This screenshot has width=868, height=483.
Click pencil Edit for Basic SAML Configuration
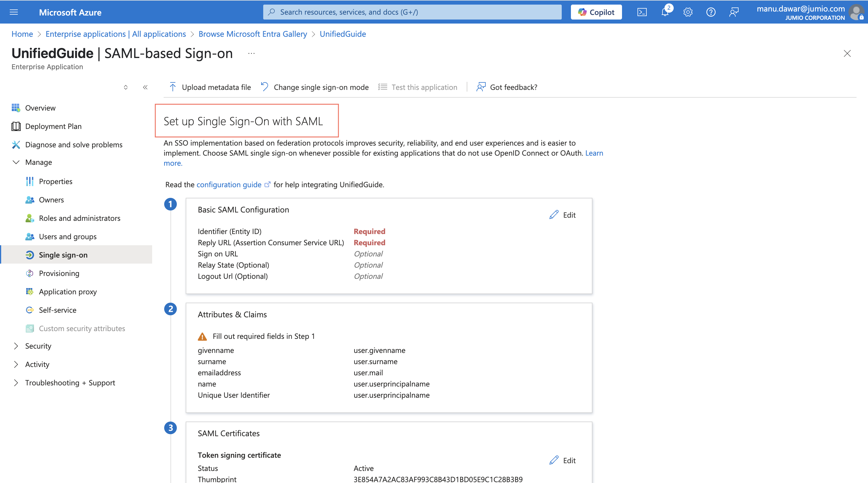pyautogui.click(x=562, y=215)
